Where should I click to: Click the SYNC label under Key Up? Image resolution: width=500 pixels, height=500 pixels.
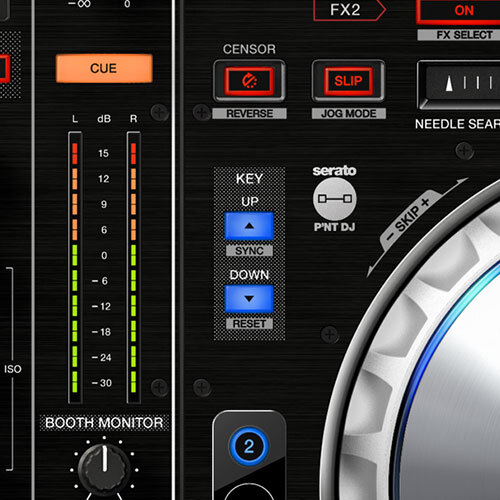249,251
